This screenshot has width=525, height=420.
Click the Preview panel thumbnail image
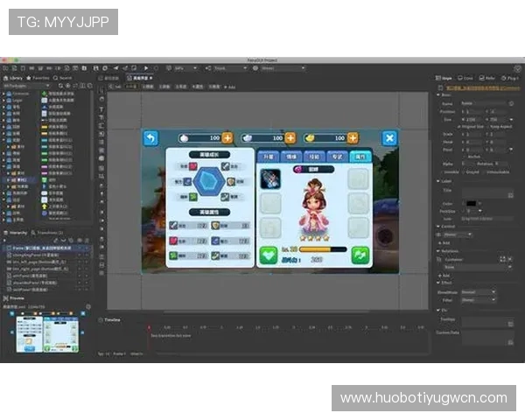click(x=47, y=332)
